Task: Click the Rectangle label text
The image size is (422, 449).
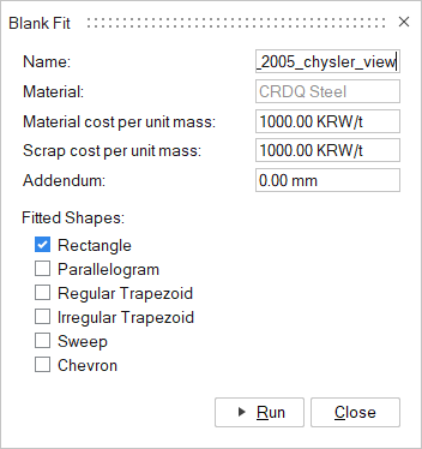Action: 95,246
